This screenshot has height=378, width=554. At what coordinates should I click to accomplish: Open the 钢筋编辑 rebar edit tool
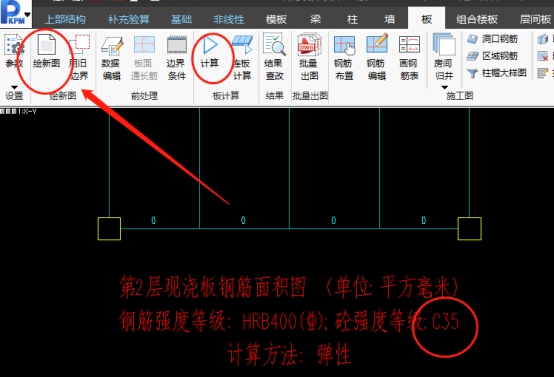[x=377, y=57]
